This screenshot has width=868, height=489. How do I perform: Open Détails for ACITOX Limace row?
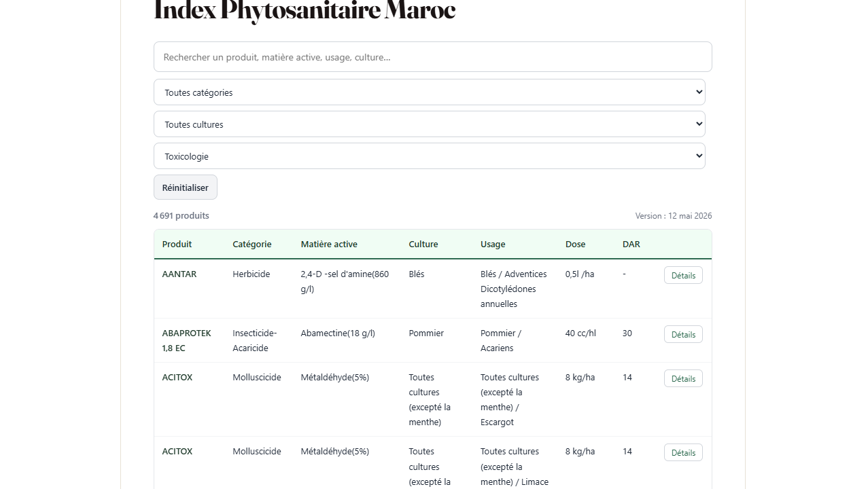coord(683,452)
